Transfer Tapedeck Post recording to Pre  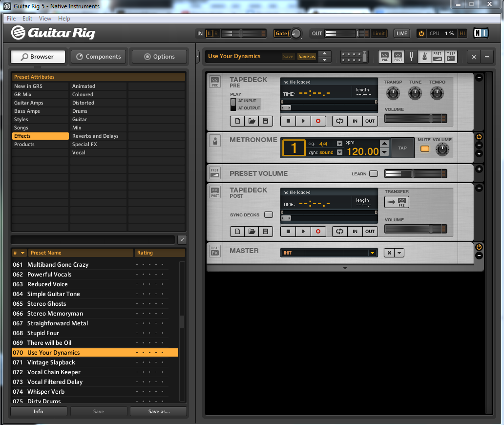tap(397, 202)
